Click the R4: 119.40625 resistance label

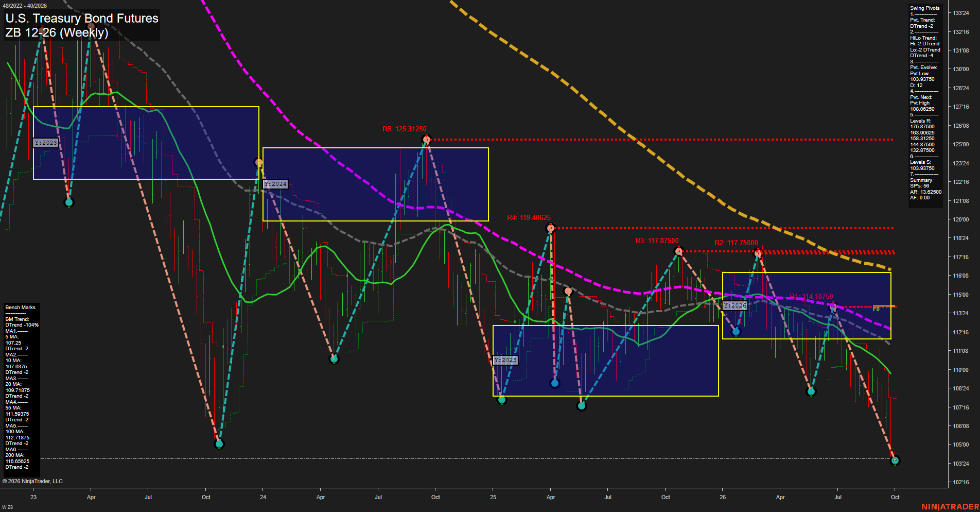click(529, 218)
